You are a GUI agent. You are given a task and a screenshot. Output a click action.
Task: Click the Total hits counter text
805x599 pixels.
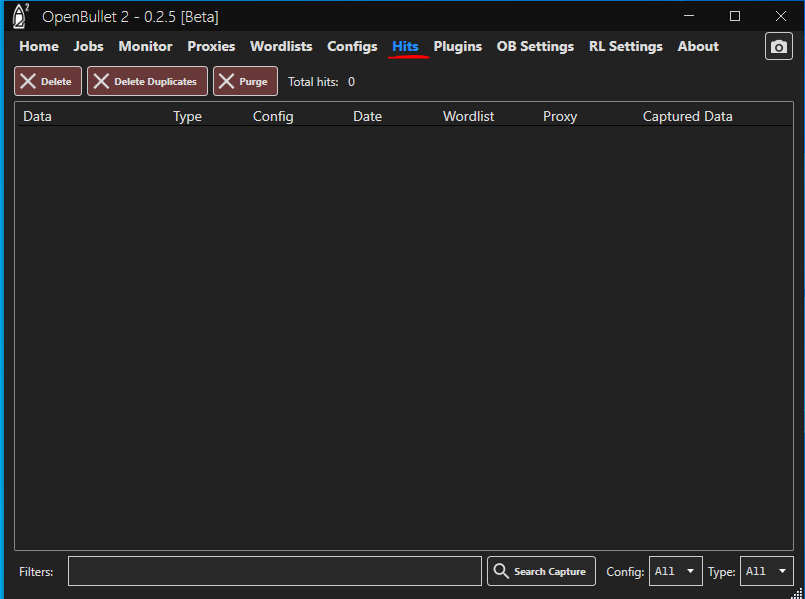(321, 82)
